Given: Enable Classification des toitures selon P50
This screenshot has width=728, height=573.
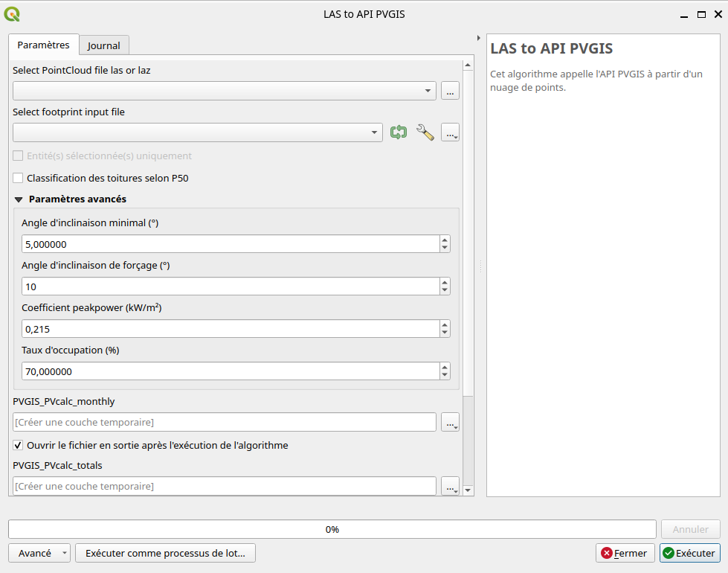Looking at the screenshot, I should [x=18, y=178].
